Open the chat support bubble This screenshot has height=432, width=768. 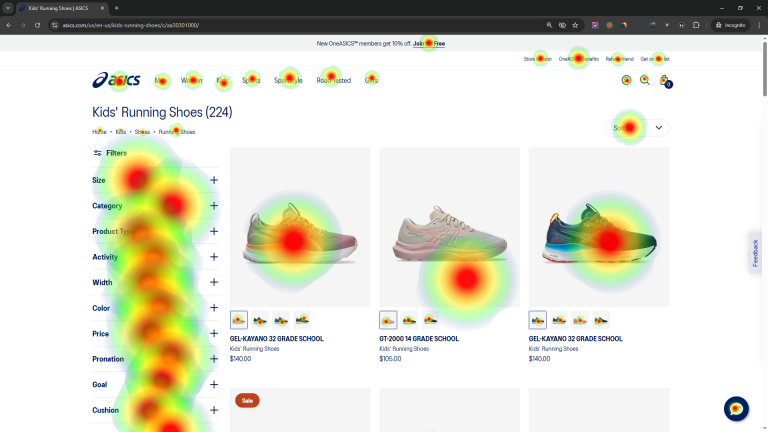736,408
